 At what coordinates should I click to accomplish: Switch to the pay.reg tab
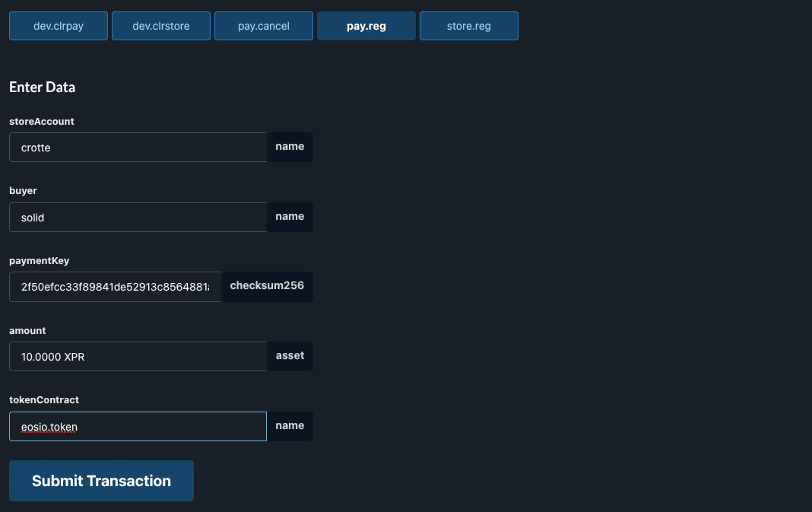(366, 25)
